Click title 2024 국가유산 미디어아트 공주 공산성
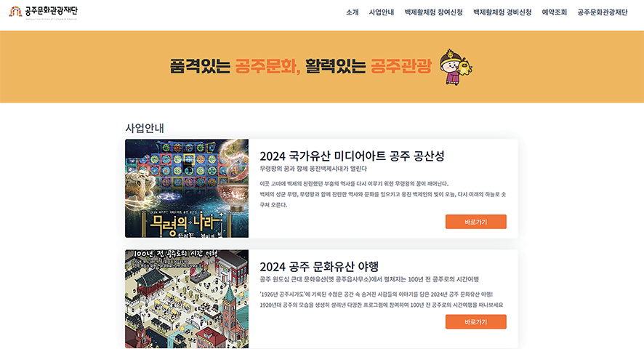The width and height of the screenshot is (644, 349). [352, 156]
